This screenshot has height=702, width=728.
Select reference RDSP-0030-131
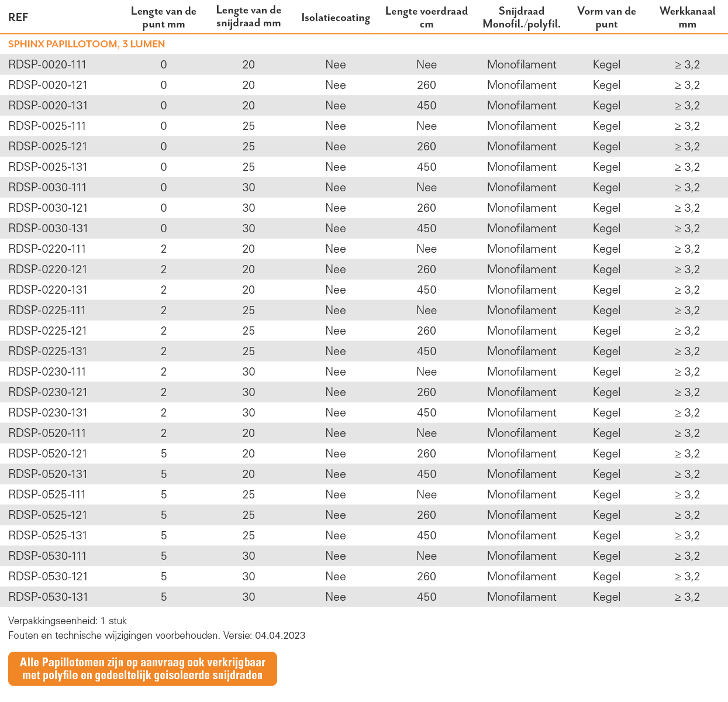point(48,228)
